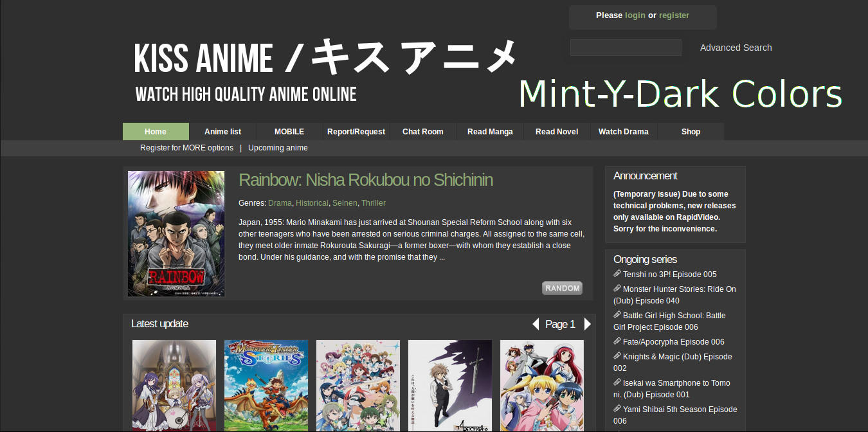Open Battle Girl High School Episode 006
The width and height of the screenshot is (868, 432).
(x=669, y=321)
